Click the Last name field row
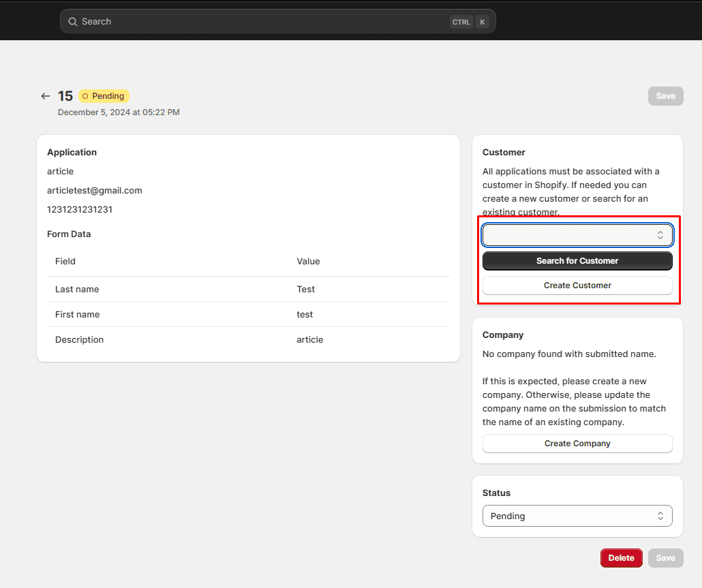 coord(249,289)
